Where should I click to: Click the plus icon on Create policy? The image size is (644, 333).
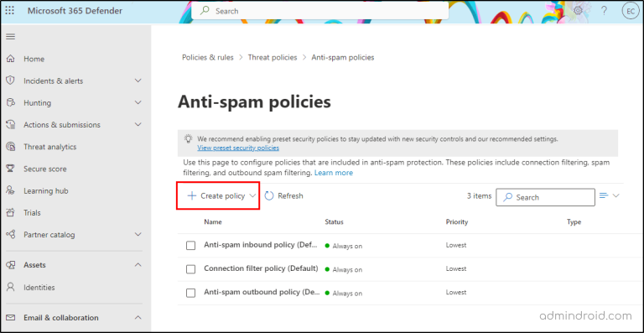click(x=191, y=196)
